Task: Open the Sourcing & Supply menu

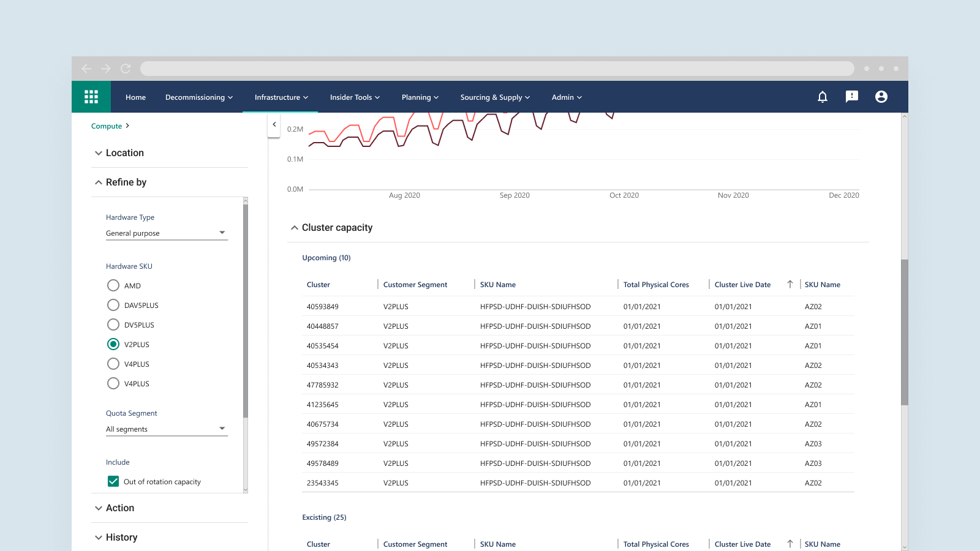Action: point(495,97)
